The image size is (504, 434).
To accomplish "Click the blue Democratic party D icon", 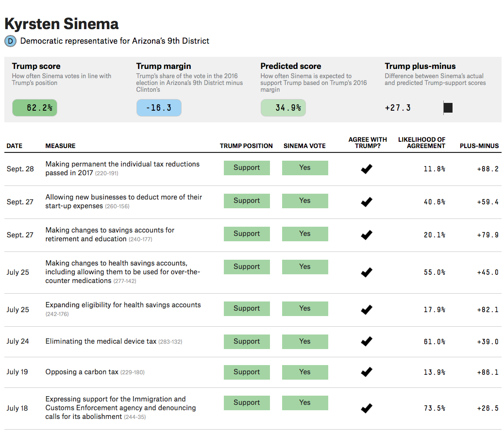I will click(10, 41).
